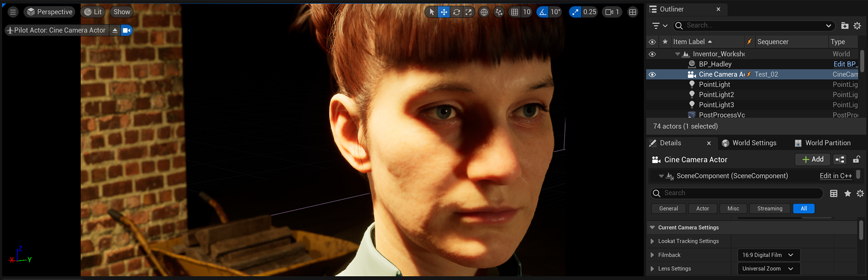
Task: Click the Edit BP_ link for BP_Hadley
Action: tap(845, 64)
